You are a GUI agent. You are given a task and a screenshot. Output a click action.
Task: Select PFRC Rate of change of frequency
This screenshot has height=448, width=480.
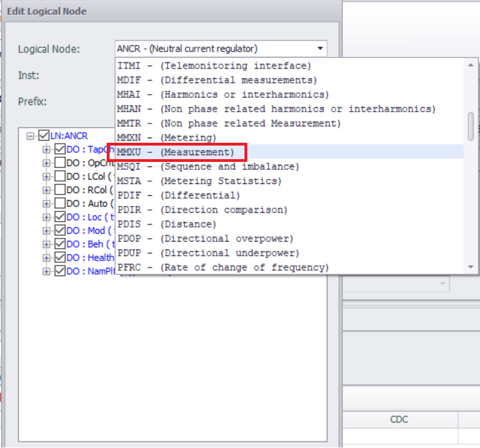pos(222,267)
